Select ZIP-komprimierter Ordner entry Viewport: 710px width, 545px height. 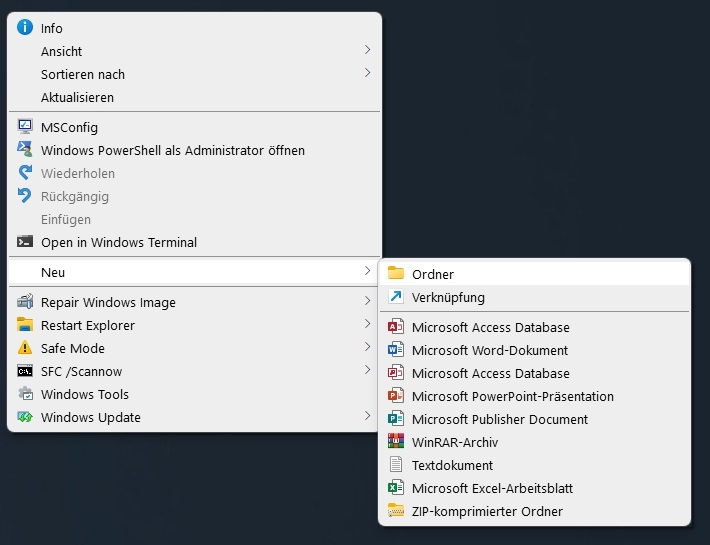pos(487,511)
